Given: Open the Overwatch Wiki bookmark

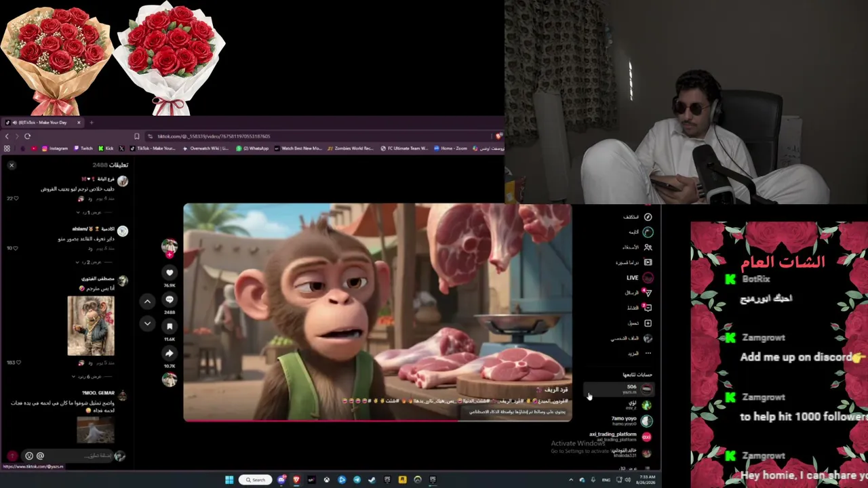Looking at the screenshot, I should (206, 148).
